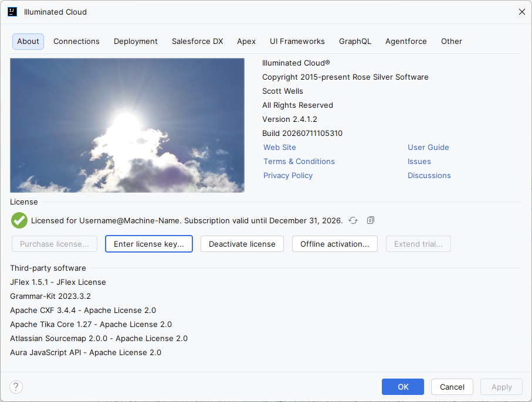Open the Web Site link
The width and height of the screenshot is (532, 402).
point(280,148)
